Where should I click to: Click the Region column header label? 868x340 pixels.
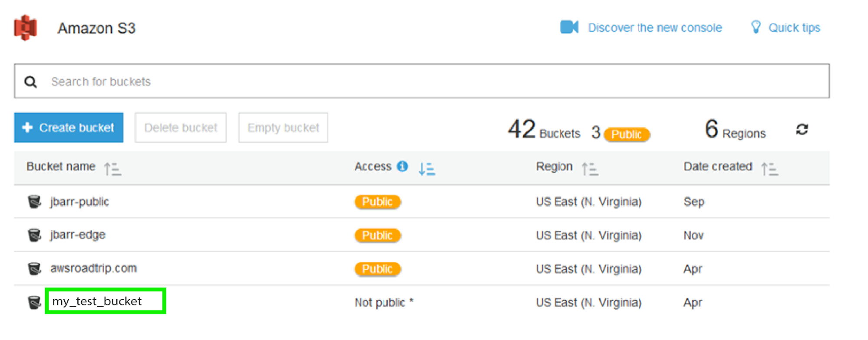pos(554,167)
